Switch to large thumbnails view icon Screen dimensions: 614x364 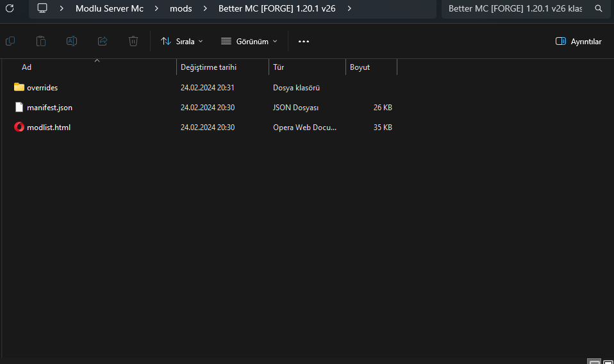click(x=608, y=361)
